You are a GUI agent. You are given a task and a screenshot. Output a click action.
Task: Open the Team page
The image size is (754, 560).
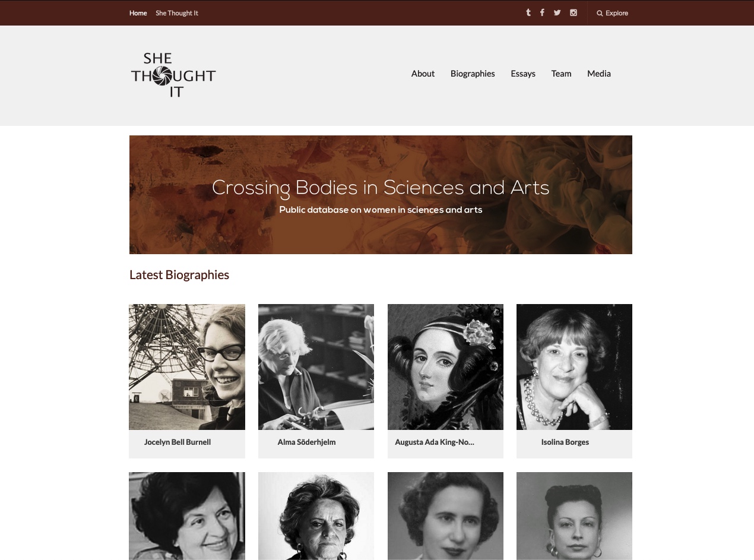click(561, 74)
